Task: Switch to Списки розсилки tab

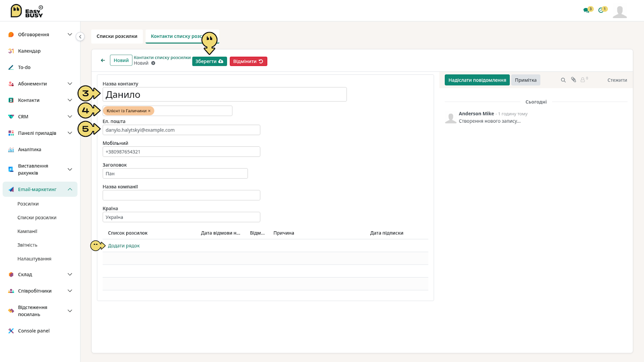Action: coord(117,36)
